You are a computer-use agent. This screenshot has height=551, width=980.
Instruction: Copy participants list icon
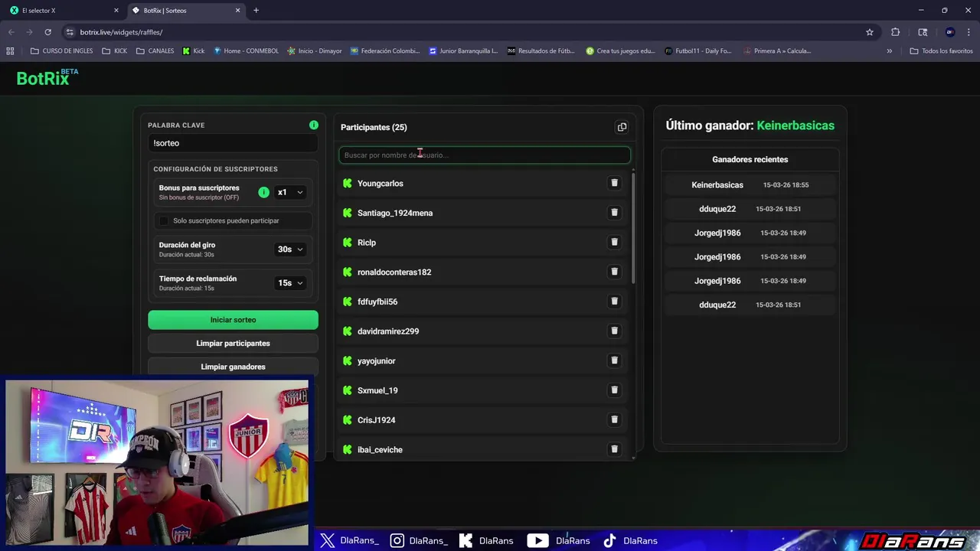(x=622, y=127)
